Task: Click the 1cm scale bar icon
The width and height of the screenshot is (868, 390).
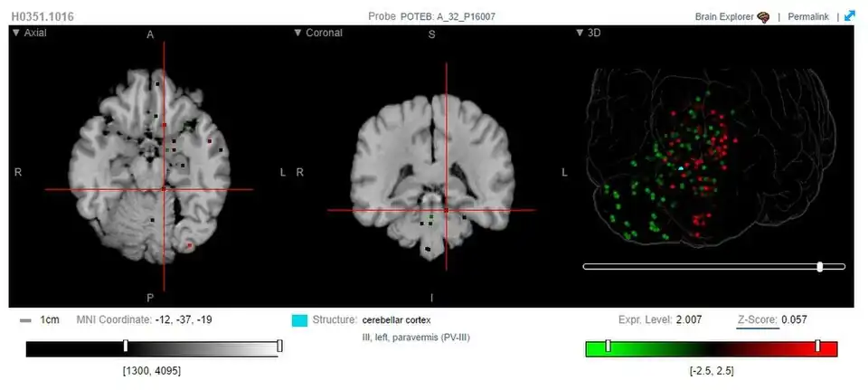Action: point(25,320)
